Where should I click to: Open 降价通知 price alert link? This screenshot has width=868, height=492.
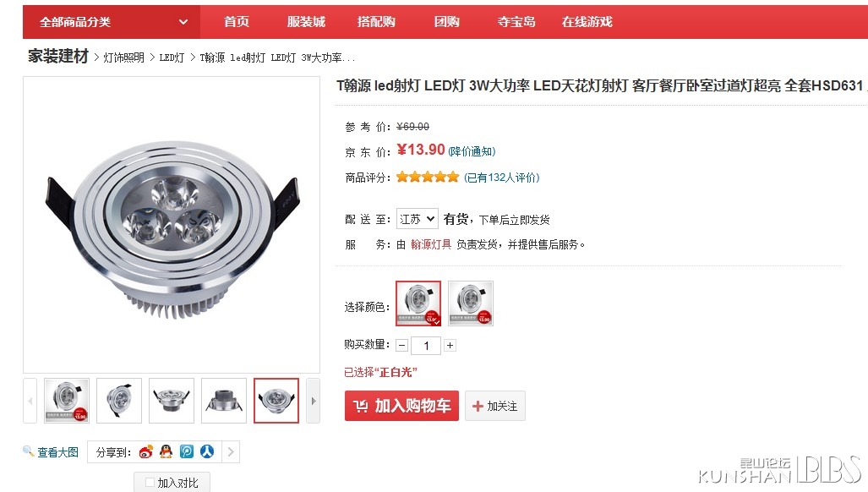472,151
